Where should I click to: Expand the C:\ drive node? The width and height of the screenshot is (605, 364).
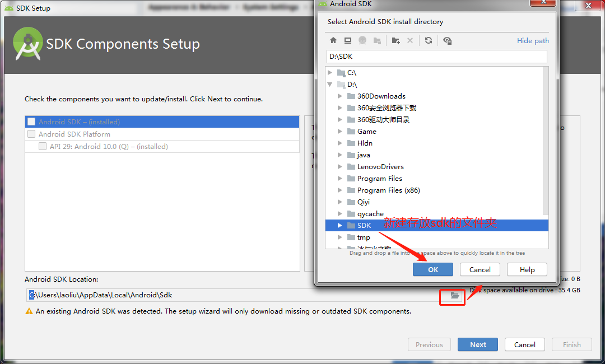tap(329, 72)
